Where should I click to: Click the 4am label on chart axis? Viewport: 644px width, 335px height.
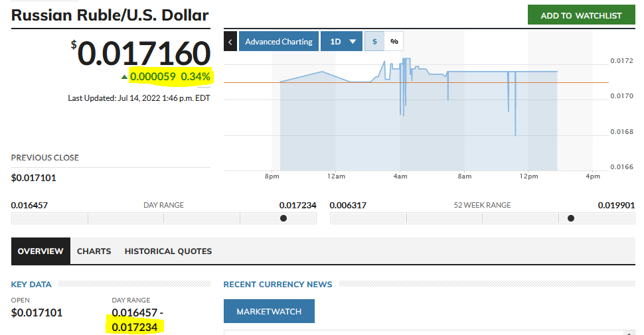tap(400, 176)
